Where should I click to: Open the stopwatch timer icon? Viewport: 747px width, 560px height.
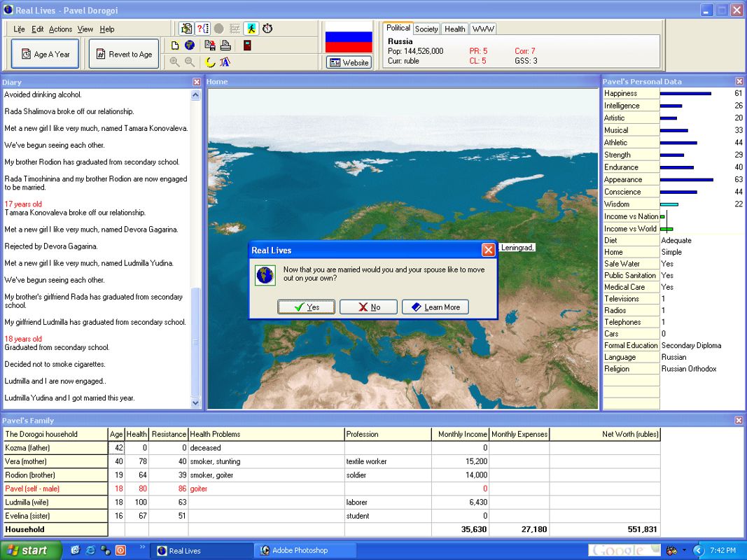point(267,29)
